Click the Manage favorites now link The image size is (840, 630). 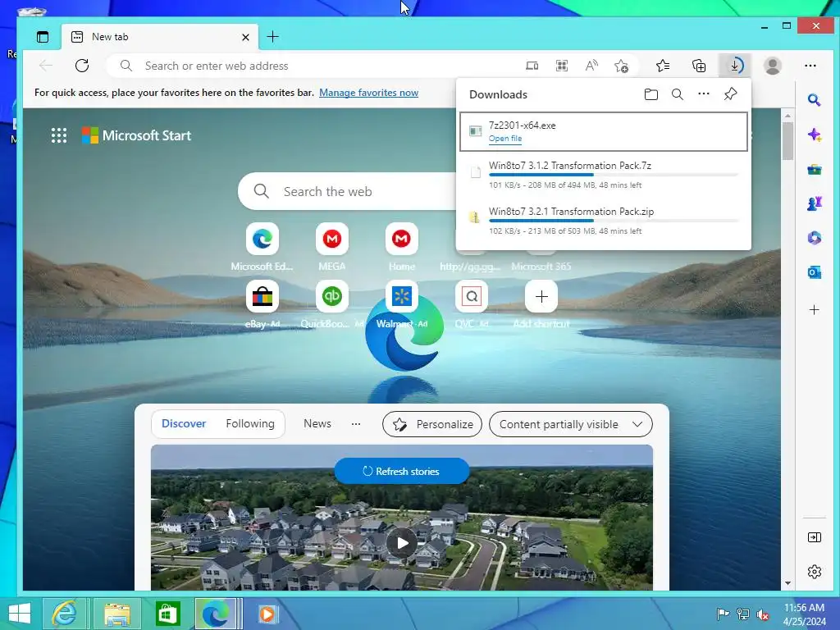(x=368, y=93)
